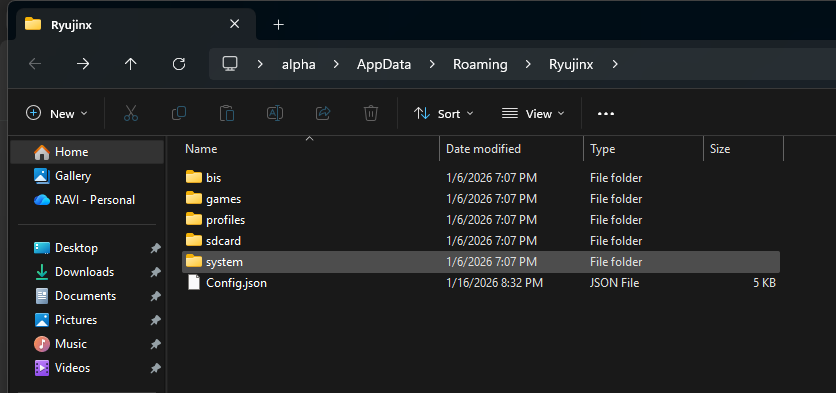Viewport: 836px width, 393px height.
Task: Open the See more three-dots menu
Action: point(606,114)
